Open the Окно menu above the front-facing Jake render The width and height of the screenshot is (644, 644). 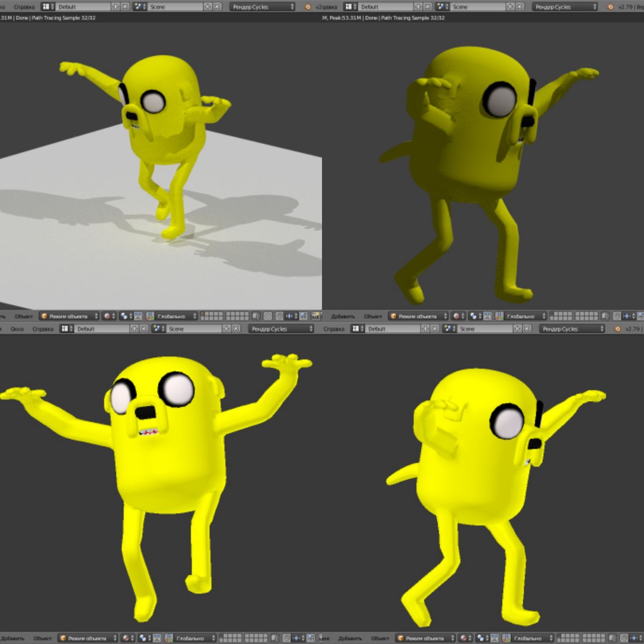pyautogui.click(x=17, y=329)
